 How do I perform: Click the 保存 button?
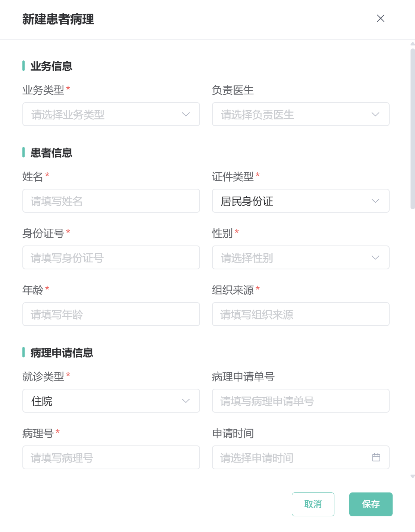[371, 504]
